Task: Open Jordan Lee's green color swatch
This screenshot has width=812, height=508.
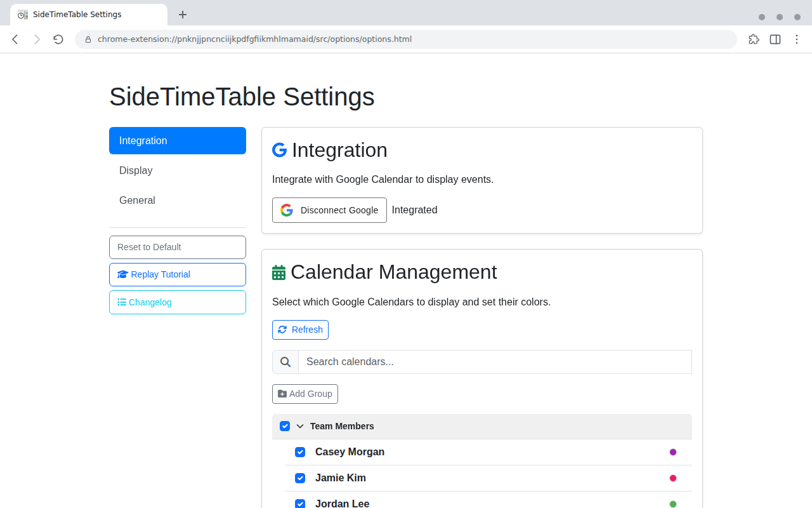Action: click(673, 504)
